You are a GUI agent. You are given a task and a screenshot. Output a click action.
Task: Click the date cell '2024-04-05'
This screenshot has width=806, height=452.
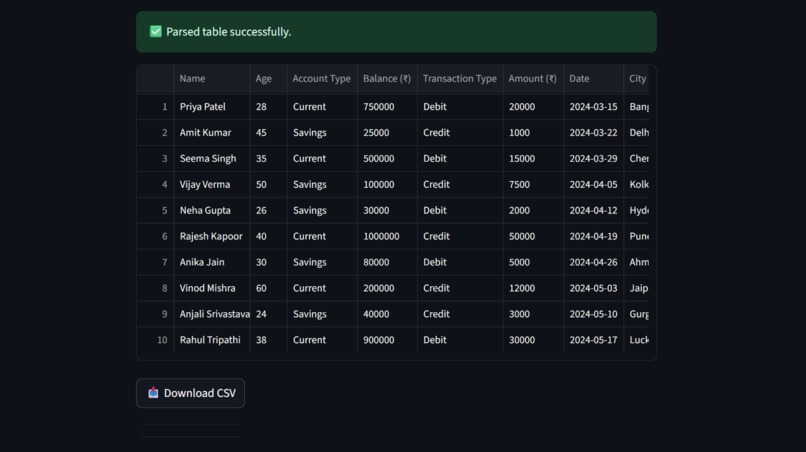pyautogui.click(x=593, y=184)
